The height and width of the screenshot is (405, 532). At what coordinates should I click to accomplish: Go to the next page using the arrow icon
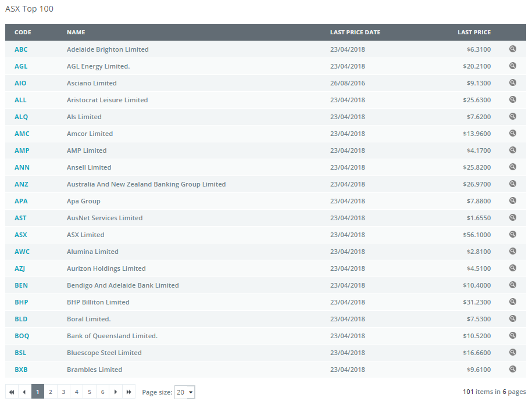tap(116, 392)
